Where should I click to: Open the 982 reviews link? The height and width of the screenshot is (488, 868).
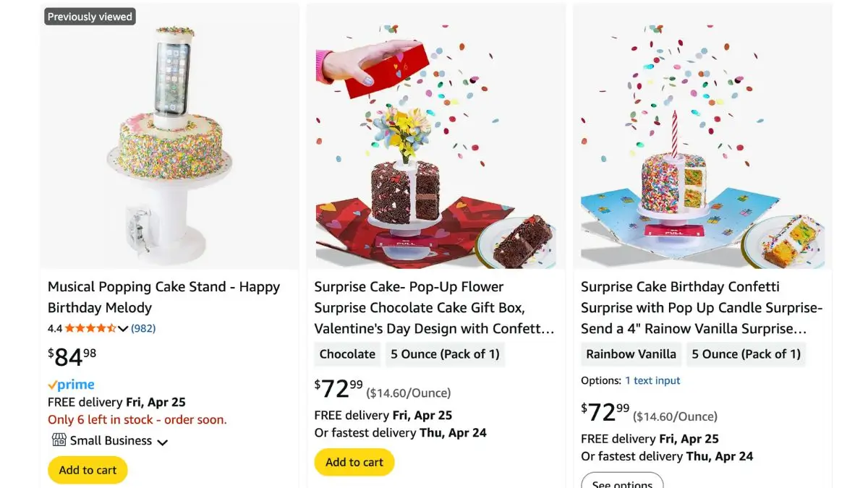[143, 328]
